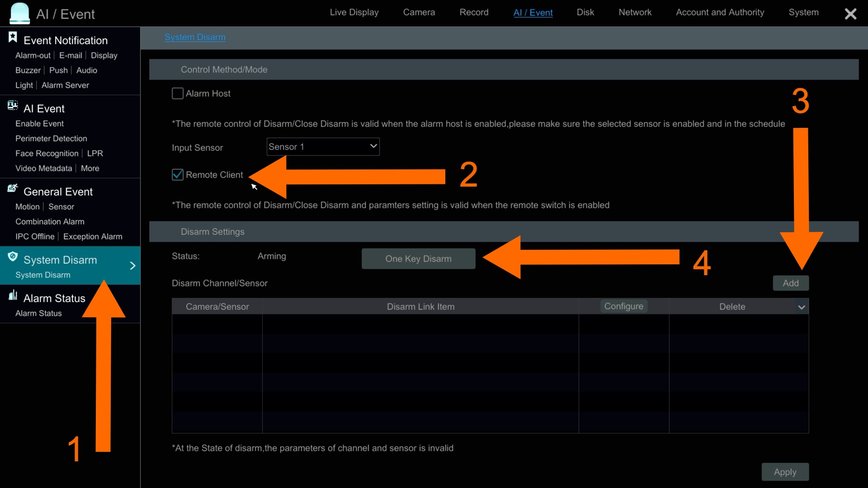Click the System Disarm shield icon
The height and width of the screenshot is (488, 868).
(x=13, y=257)
